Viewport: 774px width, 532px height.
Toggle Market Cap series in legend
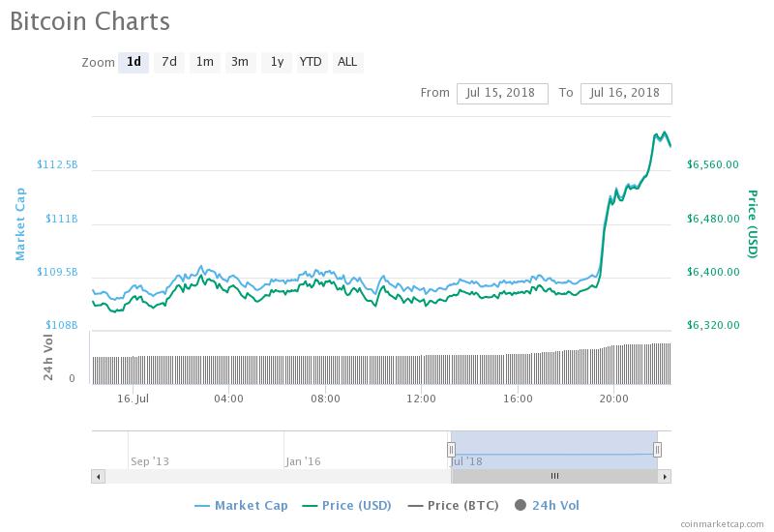tap(241, 505)
